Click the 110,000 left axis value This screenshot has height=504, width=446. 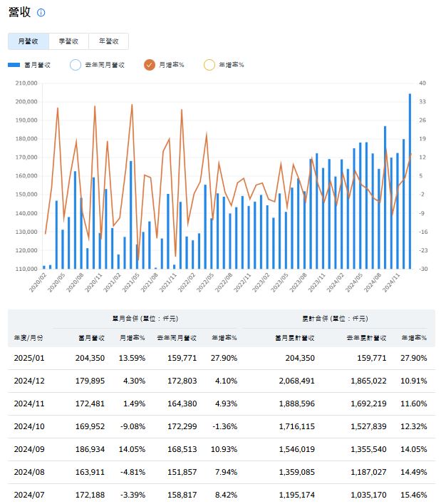coord(26,269)
